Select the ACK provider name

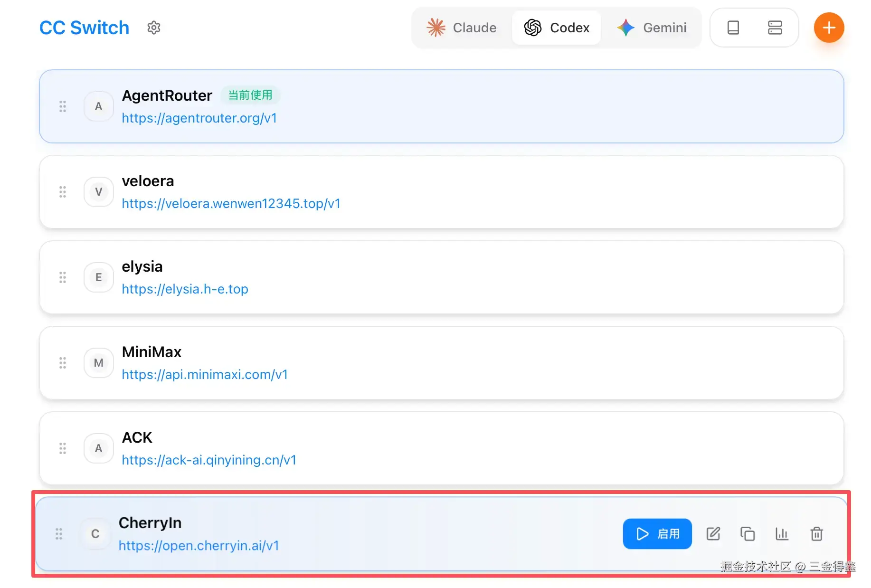click(137, 437)
